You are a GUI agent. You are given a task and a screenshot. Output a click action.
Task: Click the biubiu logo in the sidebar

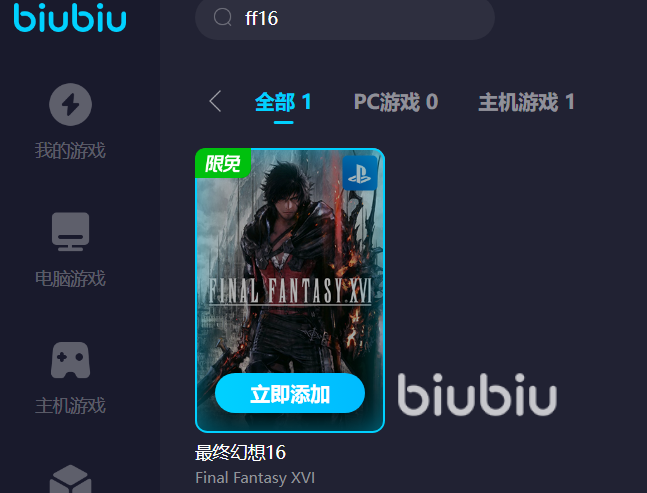click(70, 18)
